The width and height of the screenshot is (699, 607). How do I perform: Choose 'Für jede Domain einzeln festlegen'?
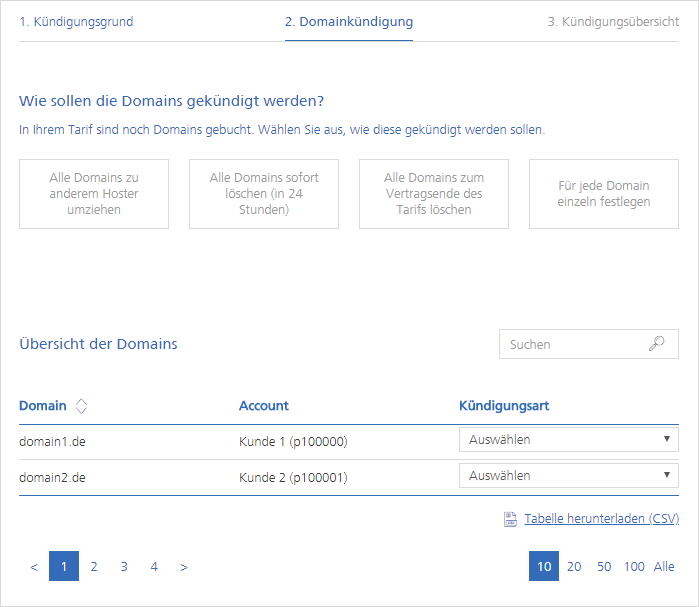pos(604,194)
